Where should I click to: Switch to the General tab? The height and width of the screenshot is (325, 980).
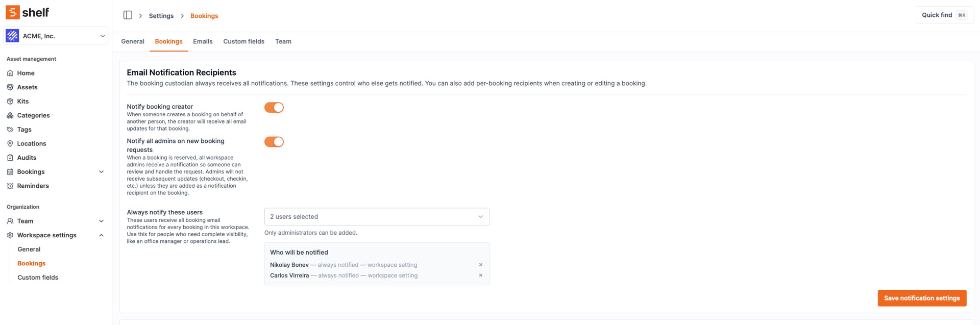[133, 41]
